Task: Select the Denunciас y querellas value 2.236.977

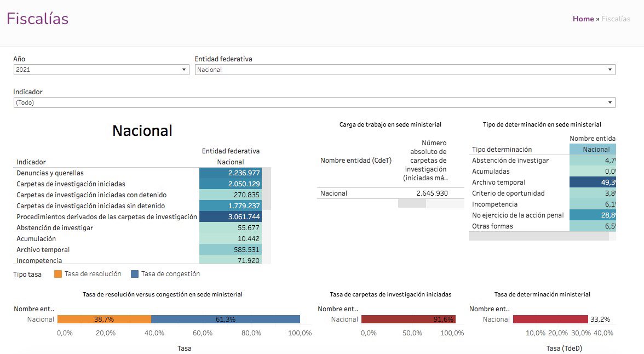Action: (231, 173)
